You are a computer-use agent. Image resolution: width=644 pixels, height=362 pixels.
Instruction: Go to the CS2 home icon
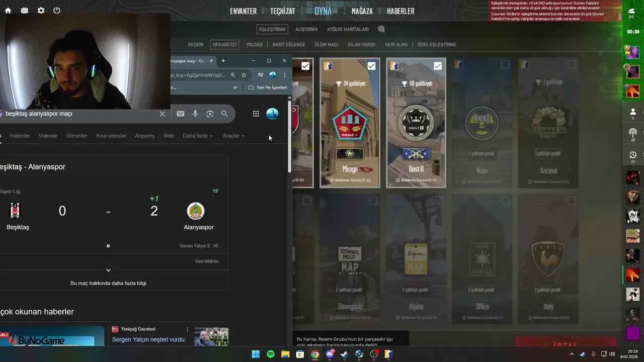(x=8, y=11)
